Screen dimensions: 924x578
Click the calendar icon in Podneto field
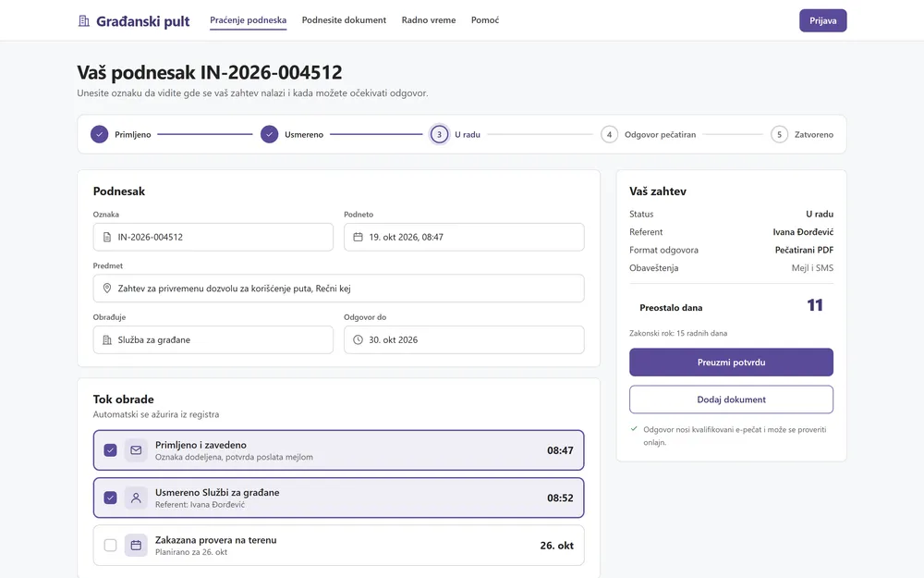358,237
